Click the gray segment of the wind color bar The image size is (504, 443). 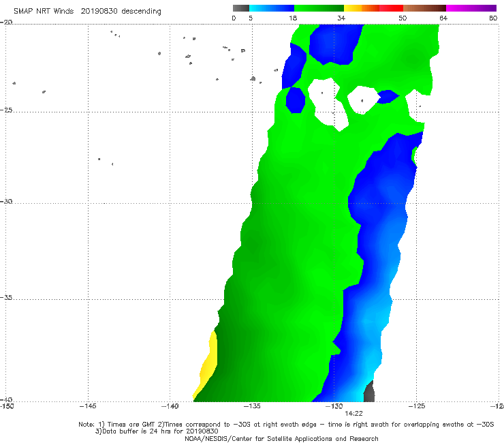click(241, 8)
